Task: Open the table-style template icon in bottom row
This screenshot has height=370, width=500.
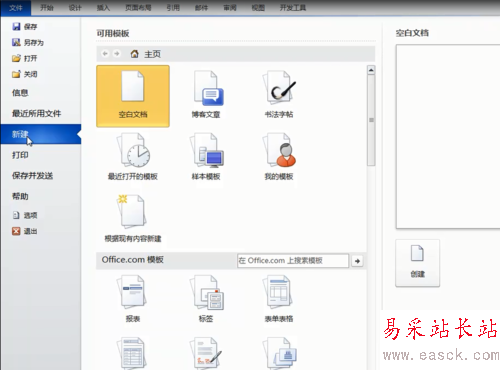Action: (x=133, y=353)
